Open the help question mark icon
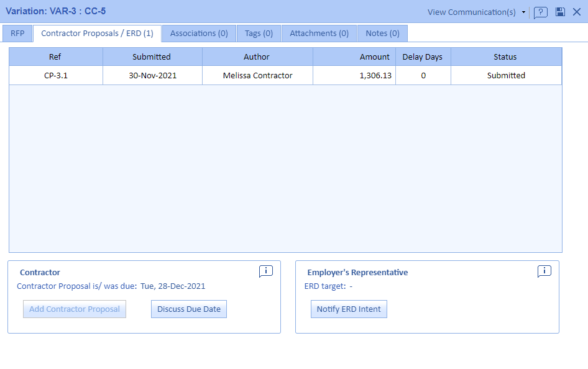The image size is (588, 369). (x=540, y=12)
